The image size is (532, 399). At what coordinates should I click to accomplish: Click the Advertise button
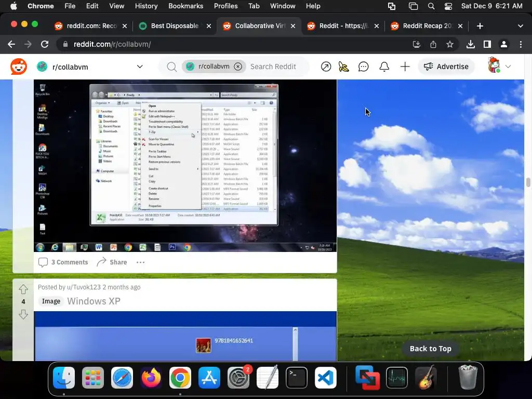click(446, 66)
